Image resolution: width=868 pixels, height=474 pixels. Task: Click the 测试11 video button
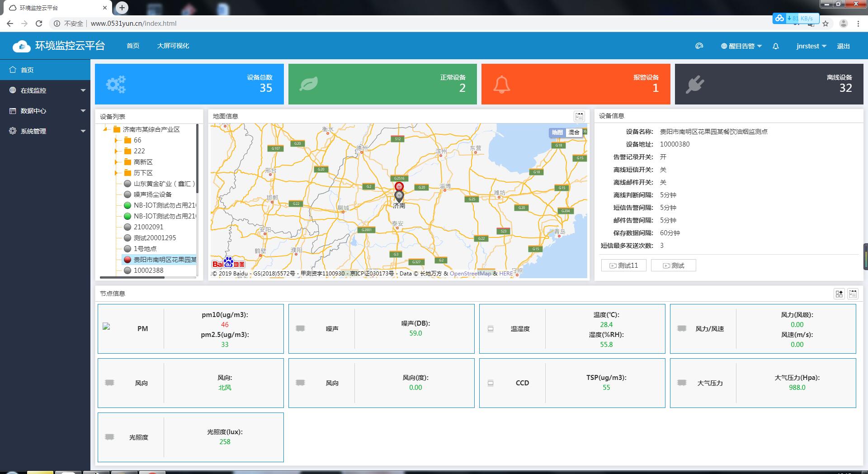623,265
